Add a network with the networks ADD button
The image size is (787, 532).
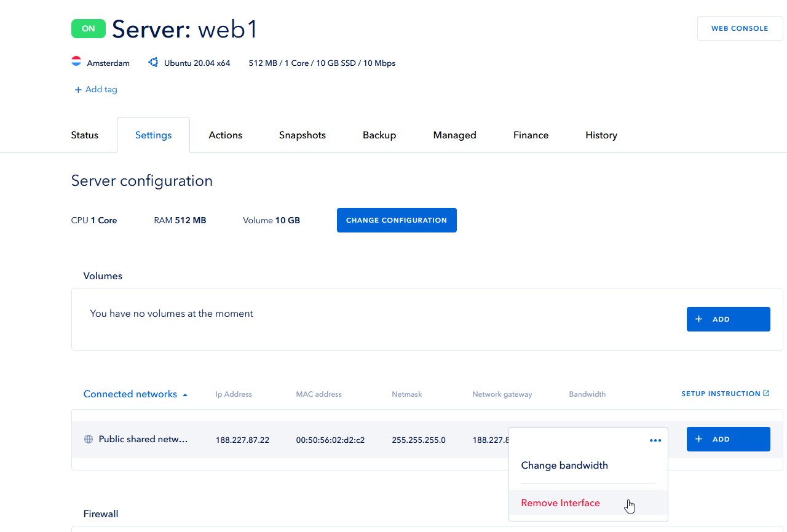[x=729, y=439]
